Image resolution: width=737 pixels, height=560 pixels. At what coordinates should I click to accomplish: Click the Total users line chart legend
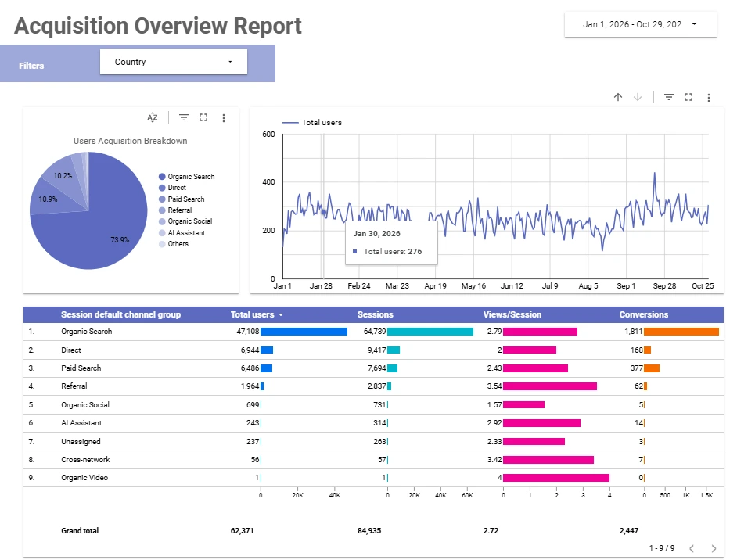312,123
